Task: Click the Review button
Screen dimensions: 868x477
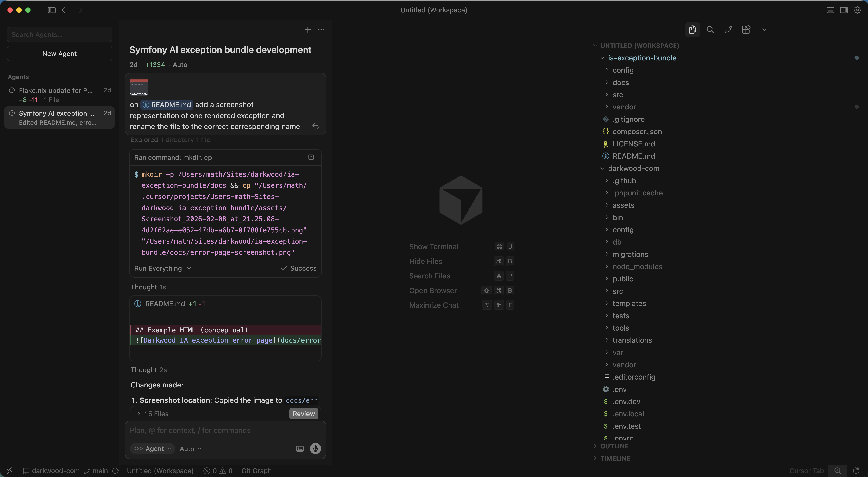Action: tap(303, 414)
